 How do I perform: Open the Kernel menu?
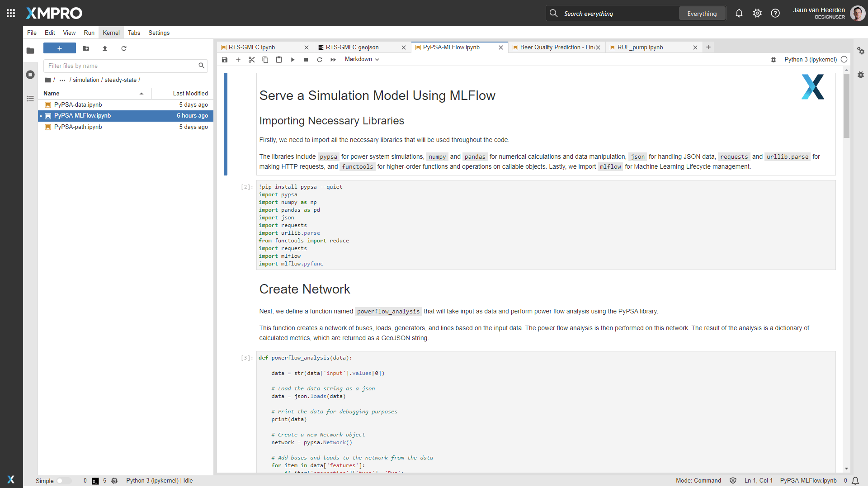click(x=111, y=33)
